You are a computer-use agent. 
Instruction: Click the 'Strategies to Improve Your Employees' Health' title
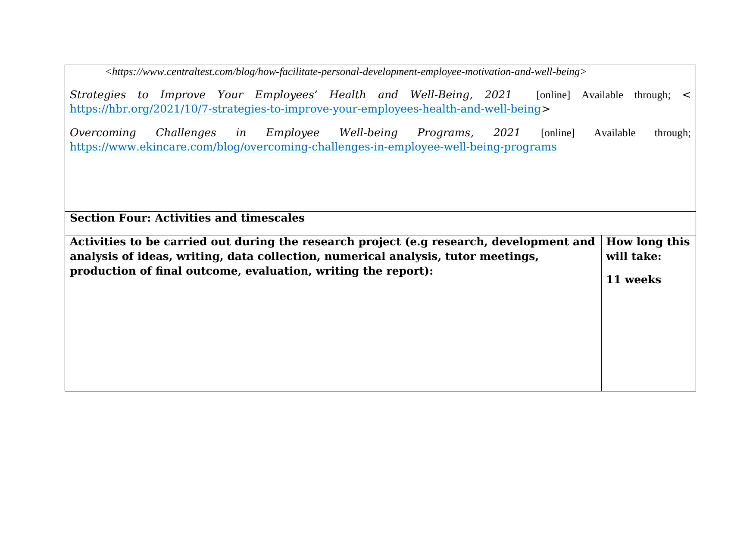[291, 95]
